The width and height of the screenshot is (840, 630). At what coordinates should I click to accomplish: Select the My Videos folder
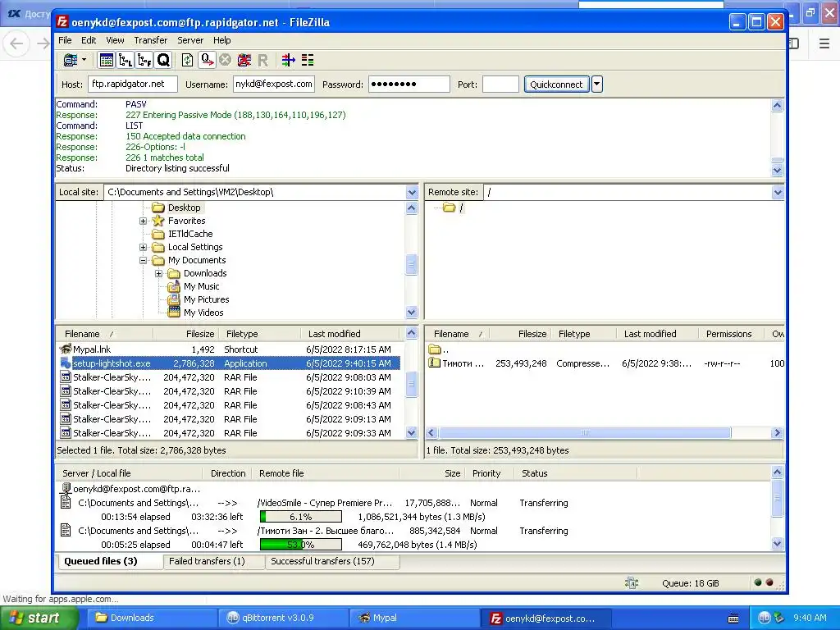click(x=203, y=313)
